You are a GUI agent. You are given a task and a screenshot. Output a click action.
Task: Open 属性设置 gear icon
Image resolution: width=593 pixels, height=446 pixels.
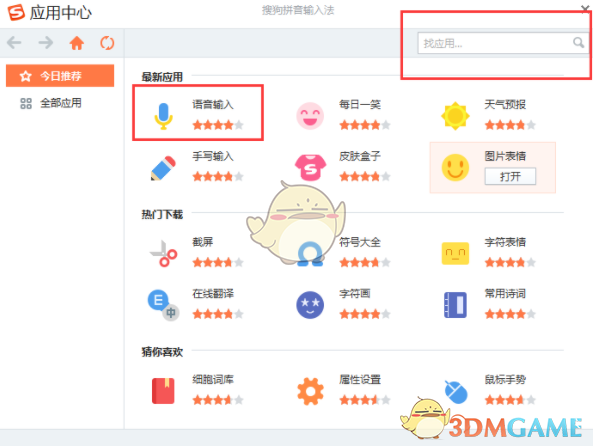(310, 391)
